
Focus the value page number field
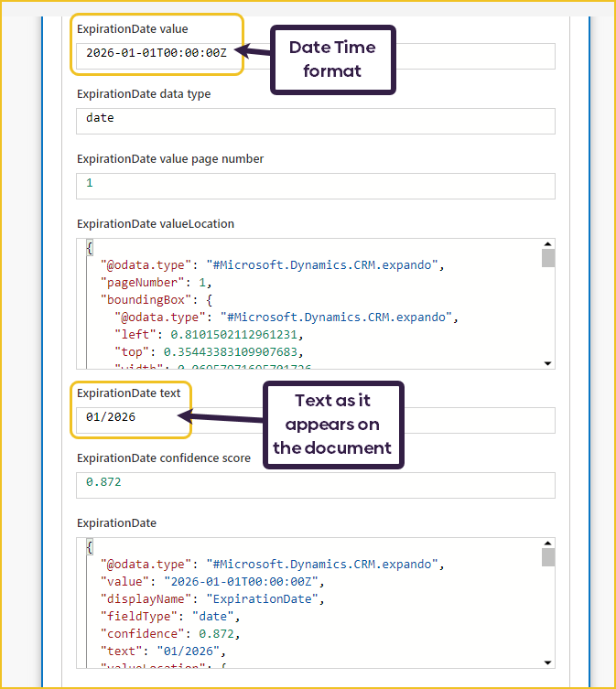[x=315, y=186]
